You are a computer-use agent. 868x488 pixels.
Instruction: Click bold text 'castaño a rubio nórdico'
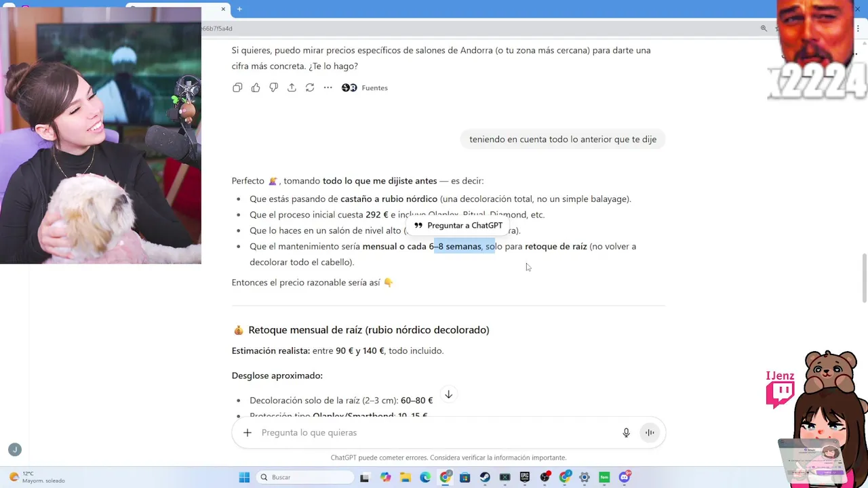[x=389, y=199]
